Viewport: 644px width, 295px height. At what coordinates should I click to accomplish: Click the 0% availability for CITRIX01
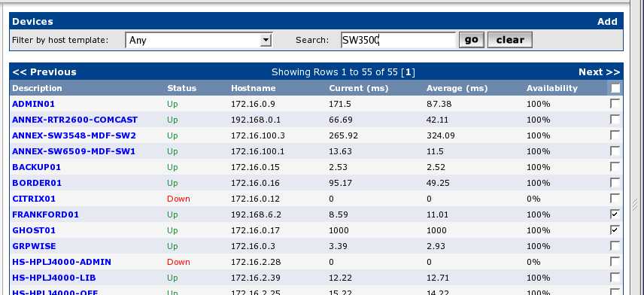point(533,199)
